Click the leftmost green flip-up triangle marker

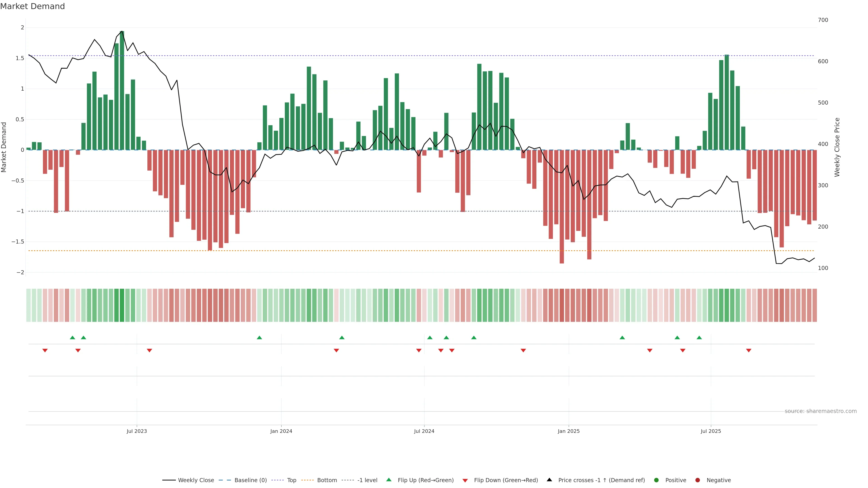(x=72, y=338)
